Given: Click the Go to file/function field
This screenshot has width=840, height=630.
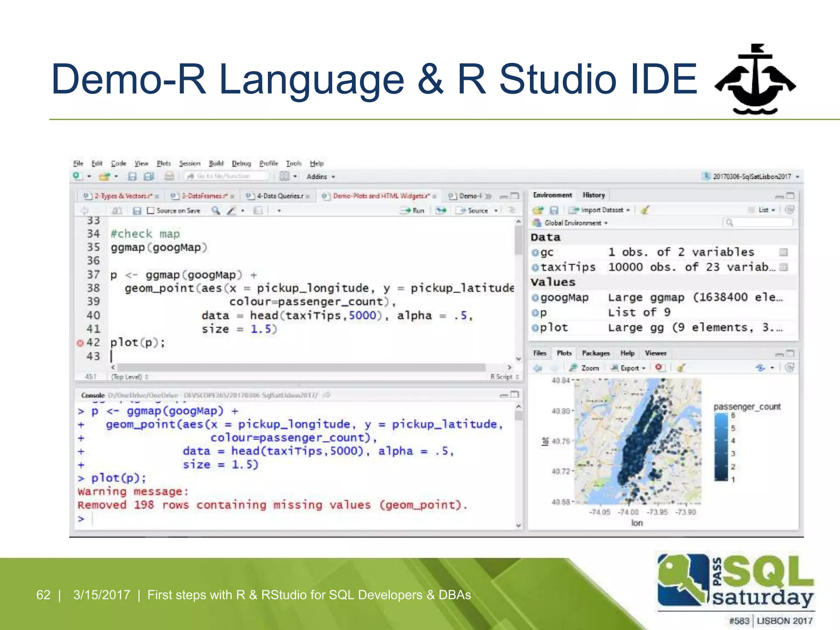Looking at the screenshot, I should [226, 176].
